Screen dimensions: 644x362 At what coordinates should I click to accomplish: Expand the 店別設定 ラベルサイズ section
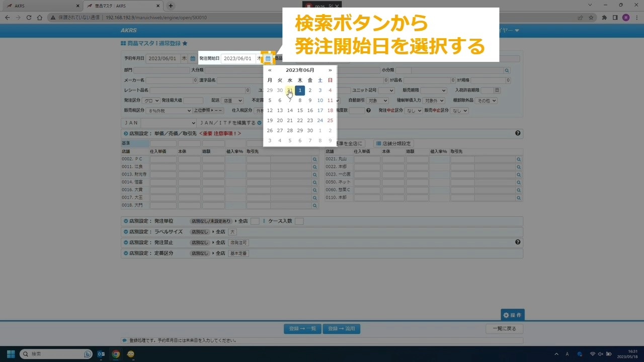[x=125, y=232]
